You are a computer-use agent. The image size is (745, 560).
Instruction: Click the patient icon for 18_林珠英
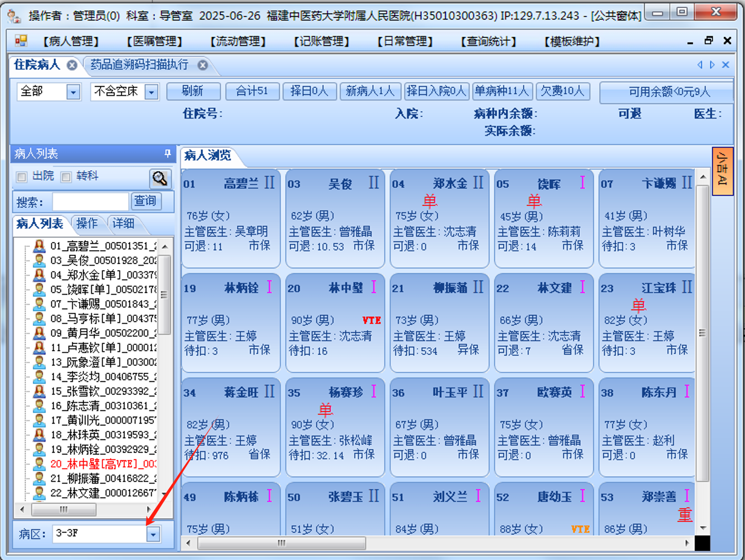click(x=40, y=435)
